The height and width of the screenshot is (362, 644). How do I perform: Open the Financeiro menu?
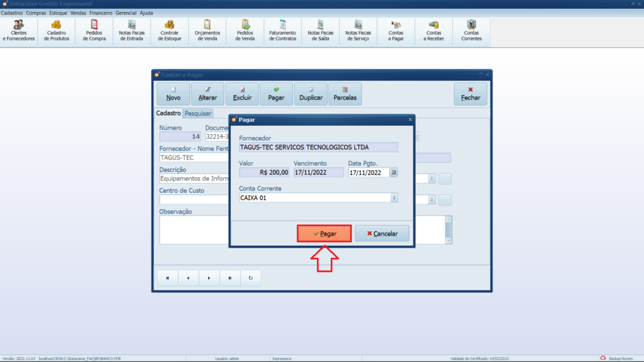click(101, 13)
